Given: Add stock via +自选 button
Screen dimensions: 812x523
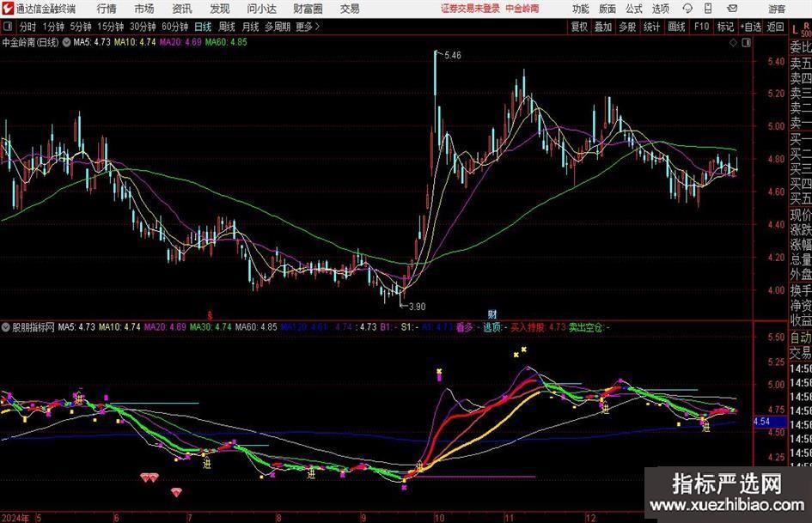Looking at the screenshot, I should (750, 27).
